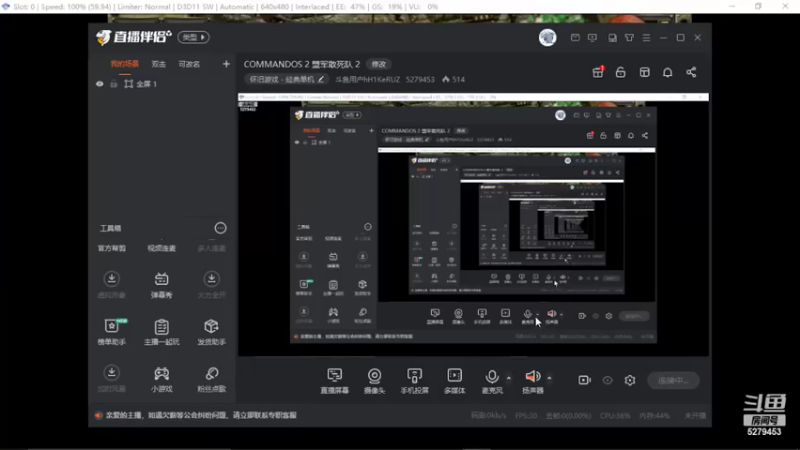Open the 榜单助手 tool
Image resolution: width=800 pixels, height=450 pixels.
112,332
